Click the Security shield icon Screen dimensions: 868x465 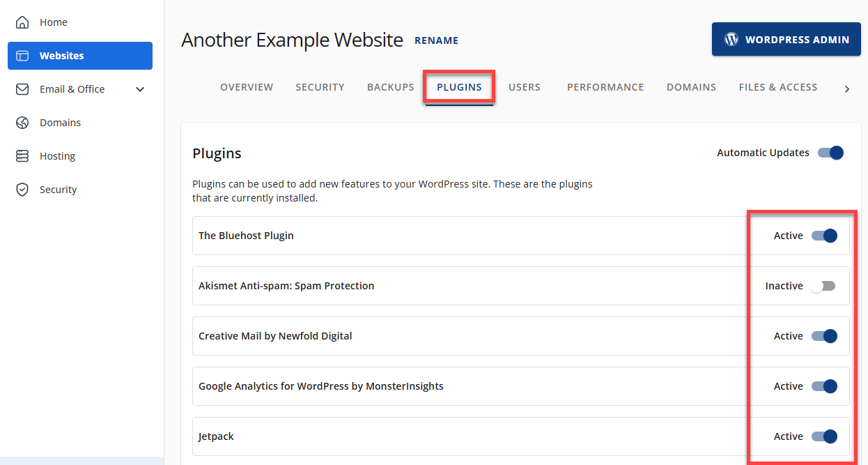click(x=22, y=190)
